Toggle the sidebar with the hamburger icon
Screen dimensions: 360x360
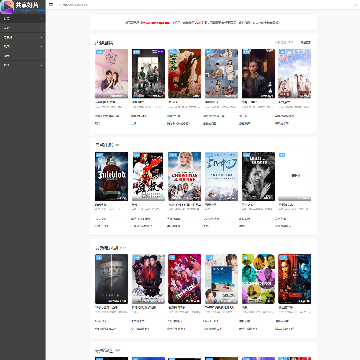pyautogui.click(x=51, y=5)
